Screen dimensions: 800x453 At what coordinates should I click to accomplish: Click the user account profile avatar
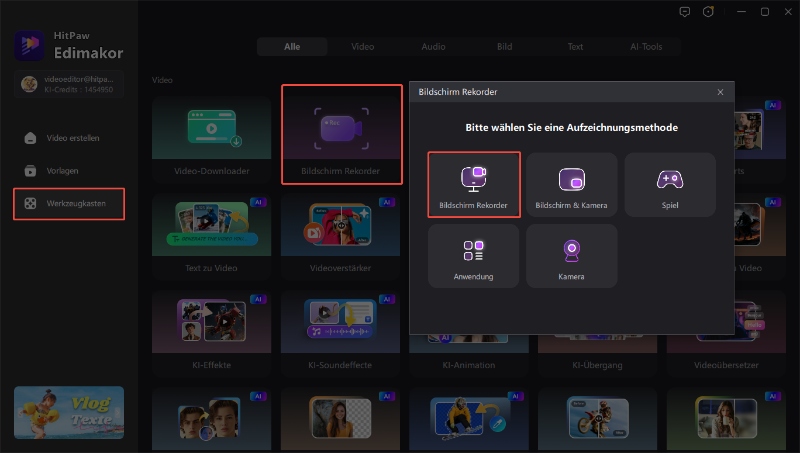coord(29,83)
